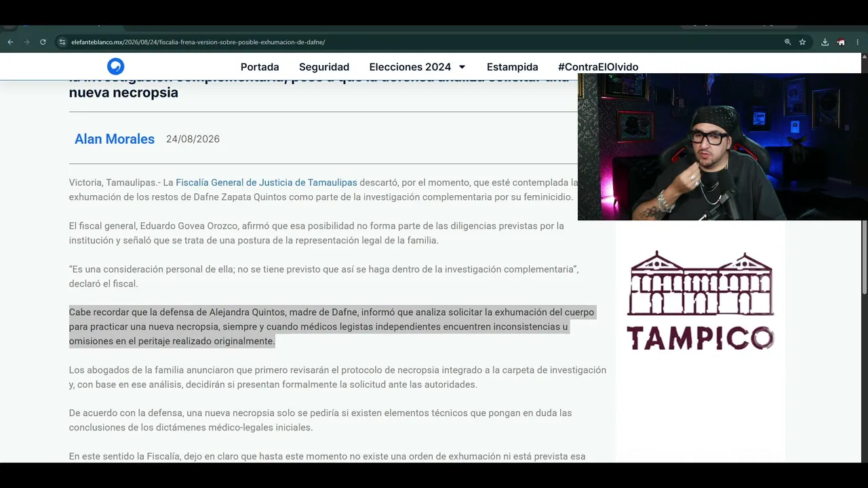
Task: Expand the Elecciones 2024 dropdown arrow
Action: (462, 67)
